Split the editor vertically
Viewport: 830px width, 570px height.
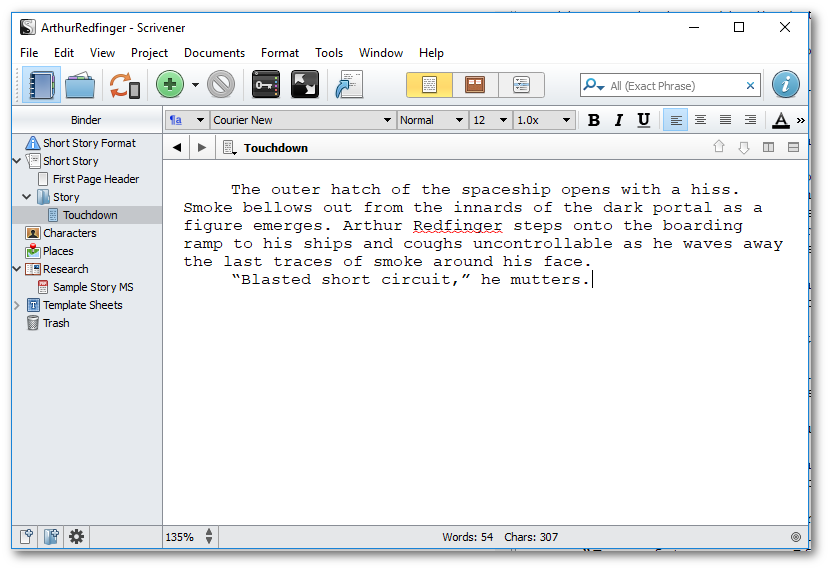pos(769,147)
